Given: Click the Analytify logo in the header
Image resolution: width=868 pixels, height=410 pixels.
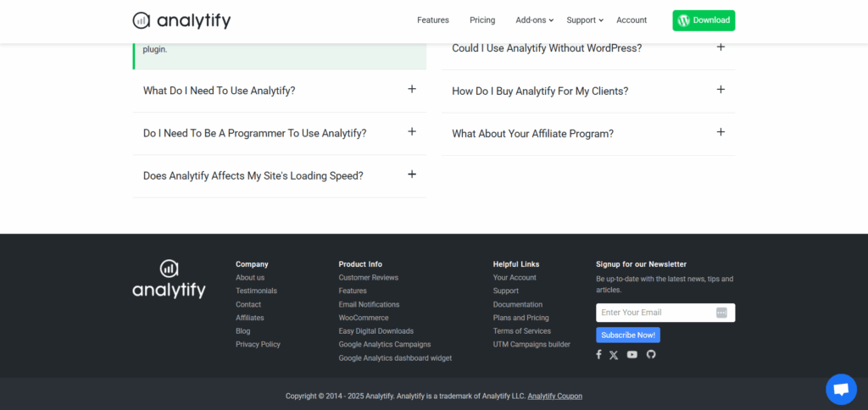Looking at the screenshot, I should pyautogui.click(x=181, y=20).
